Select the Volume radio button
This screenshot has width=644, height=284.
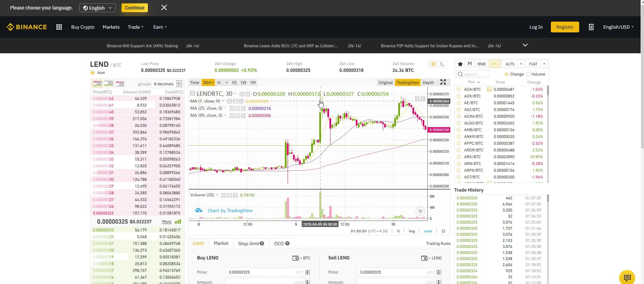(x=528, y=74)
